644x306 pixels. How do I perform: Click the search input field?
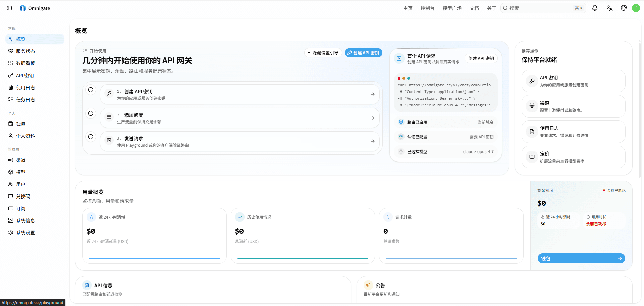pyautogui.click(x=543, y=8)
